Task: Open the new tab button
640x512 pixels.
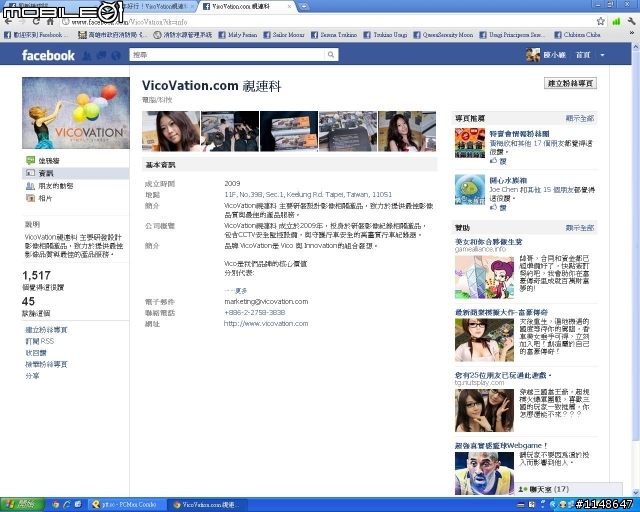Action: coord(303,7)
